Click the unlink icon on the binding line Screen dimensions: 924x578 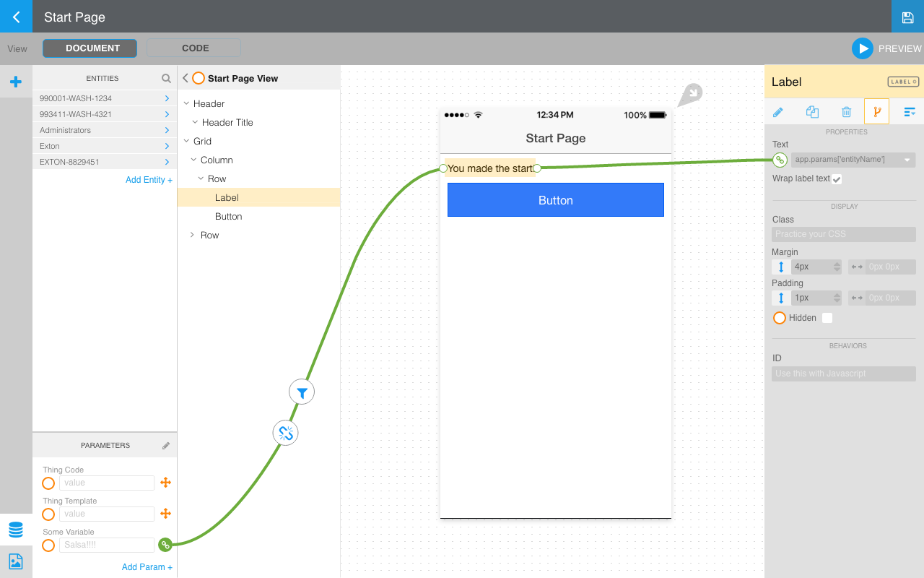point(286,433)
